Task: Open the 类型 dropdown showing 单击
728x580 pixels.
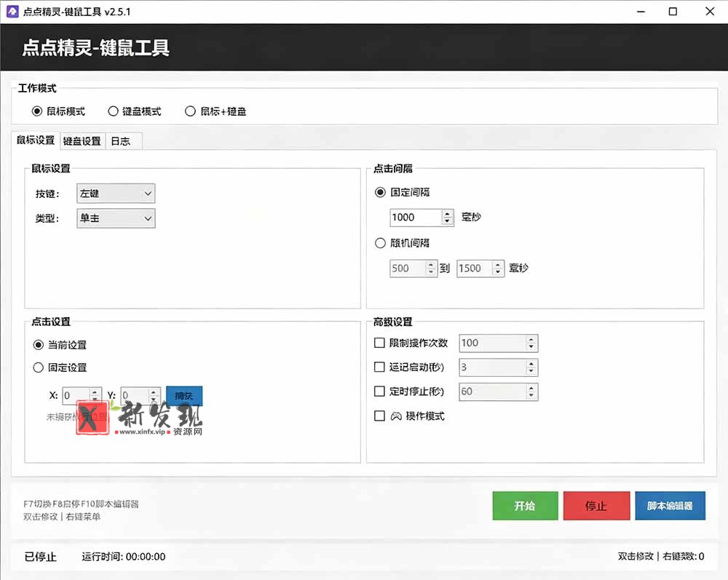Action: tap(116, 218)
